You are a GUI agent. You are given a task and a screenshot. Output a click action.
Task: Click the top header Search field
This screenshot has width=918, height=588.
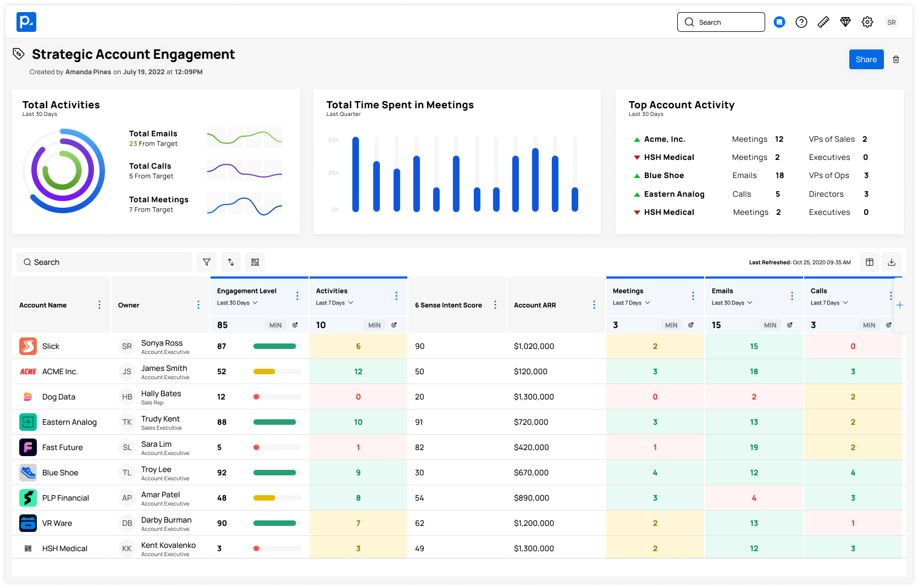pyautogui.click(x=721, y=22)
